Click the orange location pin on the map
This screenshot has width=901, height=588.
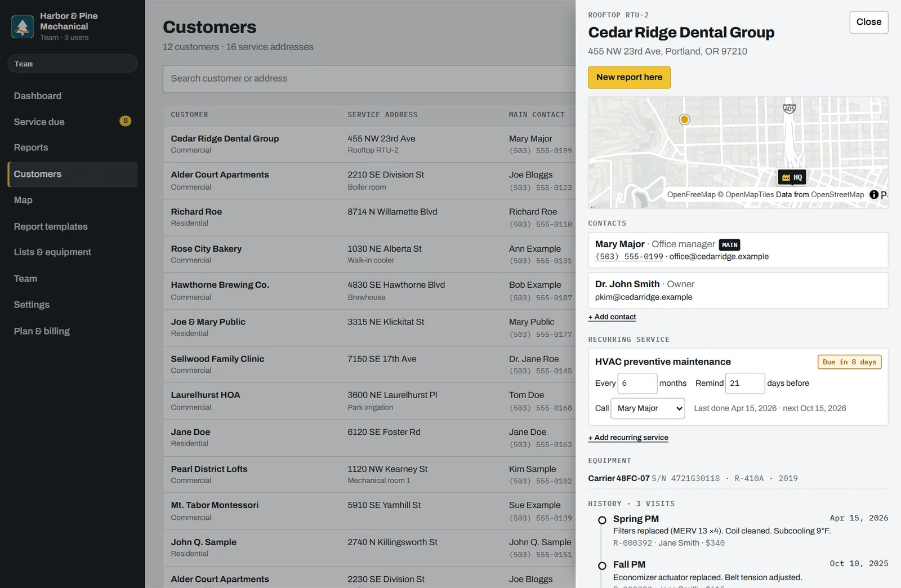[684, 119]
